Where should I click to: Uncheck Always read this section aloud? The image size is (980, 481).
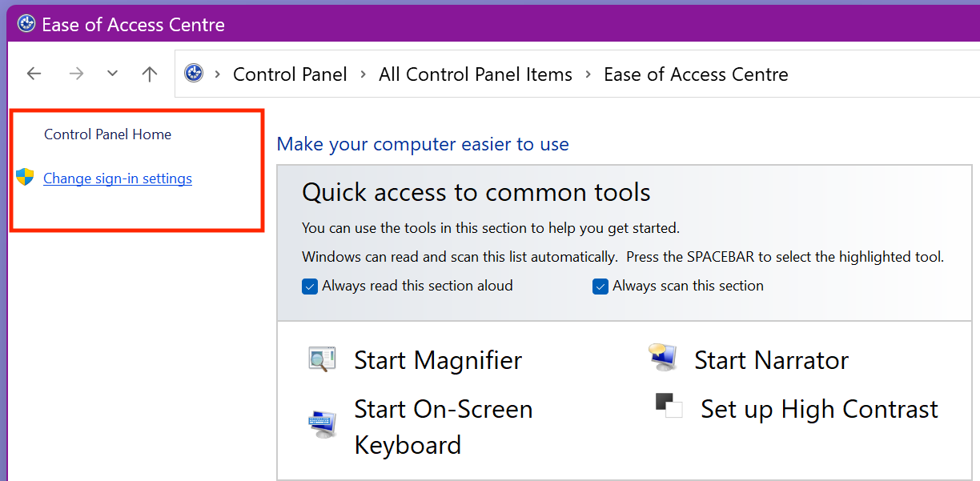pos(310,286)
